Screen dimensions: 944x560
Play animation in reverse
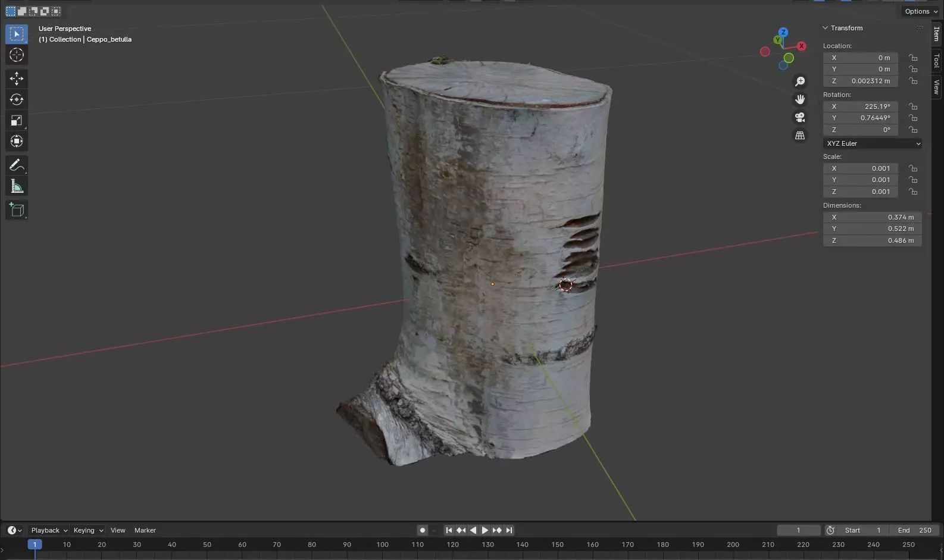coord(473,530)
